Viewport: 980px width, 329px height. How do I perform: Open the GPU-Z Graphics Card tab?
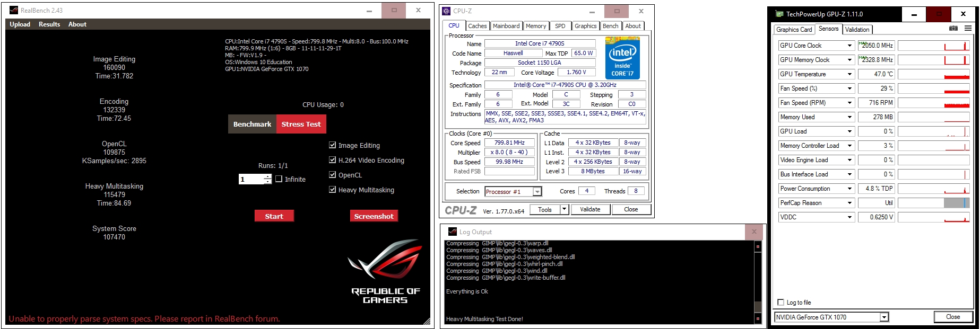794,30
